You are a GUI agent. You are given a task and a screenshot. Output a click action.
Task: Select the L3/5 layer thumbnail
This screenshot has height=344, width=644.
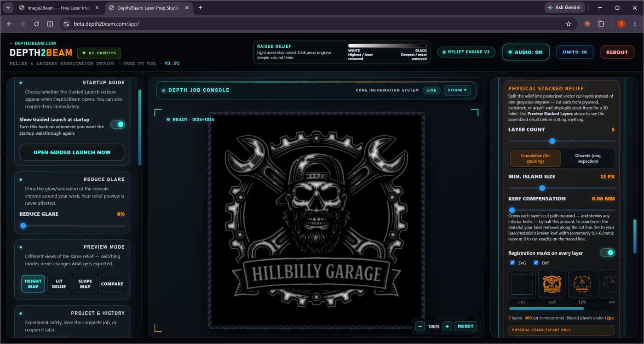pos(582,284)
